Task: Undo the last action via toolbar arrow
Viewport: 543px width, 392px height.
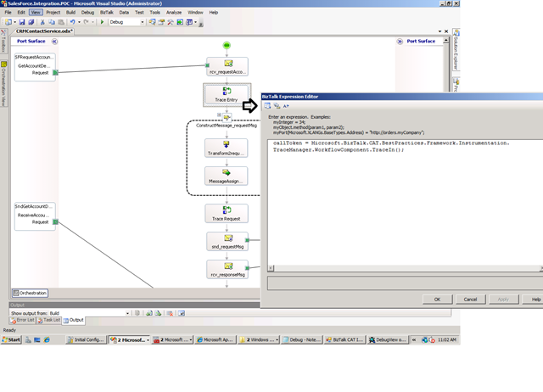Action: tap(72, 22)
